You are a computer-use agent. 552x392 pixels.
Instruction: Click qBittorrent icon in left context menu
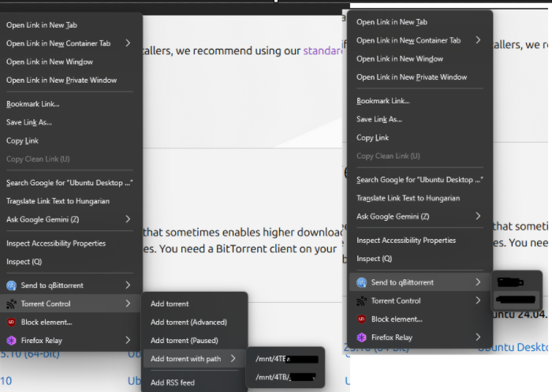[11, 286]
